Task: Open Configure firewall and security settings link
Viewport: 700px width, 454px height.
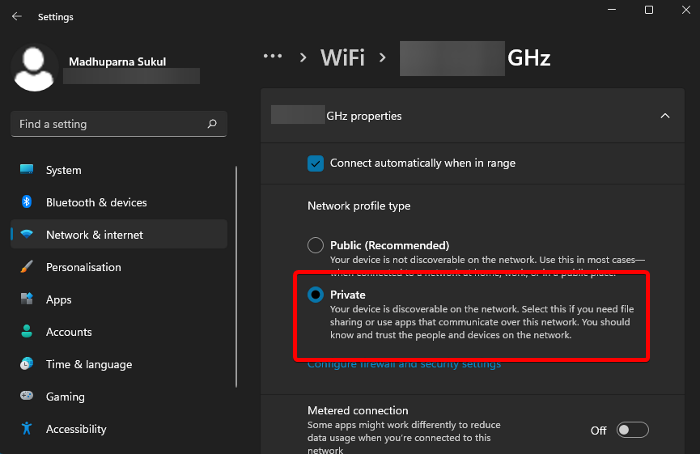Action: point(404,364)
